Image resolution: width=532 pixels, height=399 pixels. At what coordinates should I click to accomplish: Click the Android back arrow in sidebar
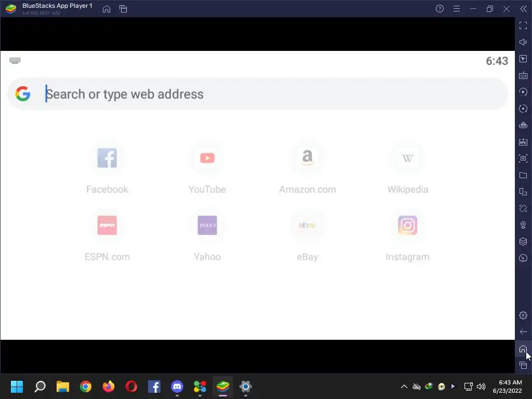coord(523,332)
